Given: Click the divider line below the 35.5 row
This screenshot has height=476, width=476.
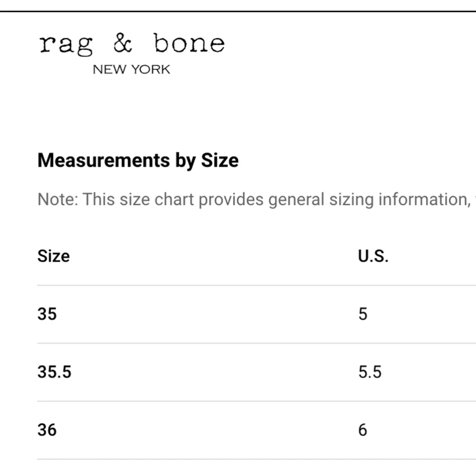Looking at the screenshot, I should 257,401.
